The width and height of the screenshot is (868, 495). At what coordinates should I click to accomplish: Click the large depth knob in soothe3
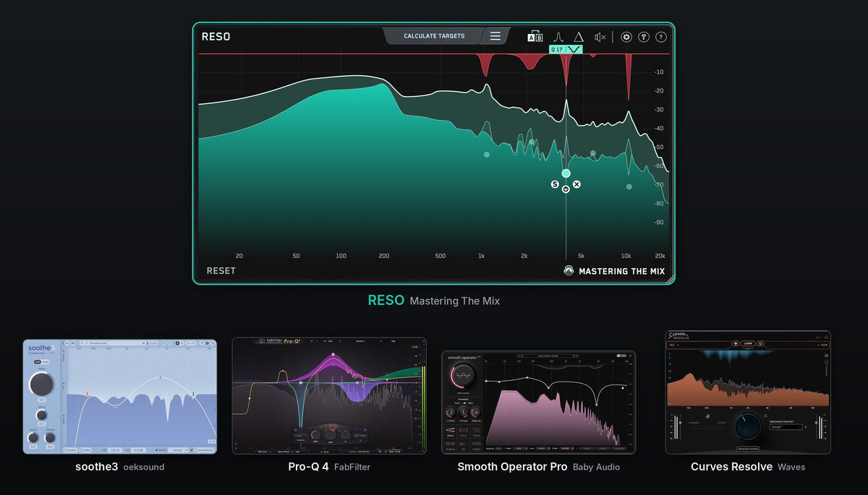pyautogui.click(x=41, y=384)
